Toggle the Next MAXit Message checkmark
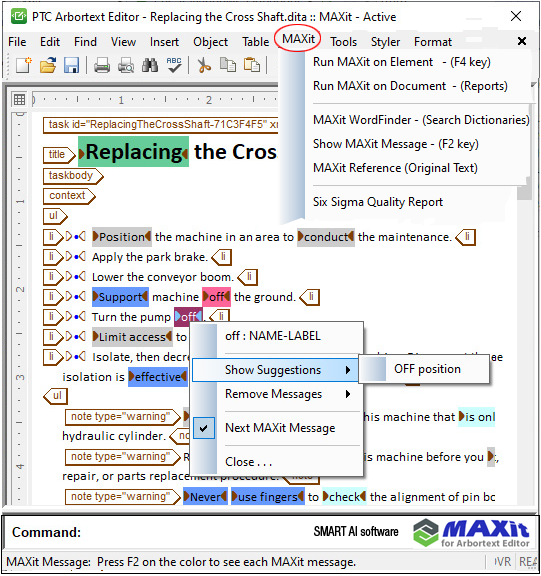The height and width of the screenshot is (576, 541). pyautogui.click(x=204, y=428)
